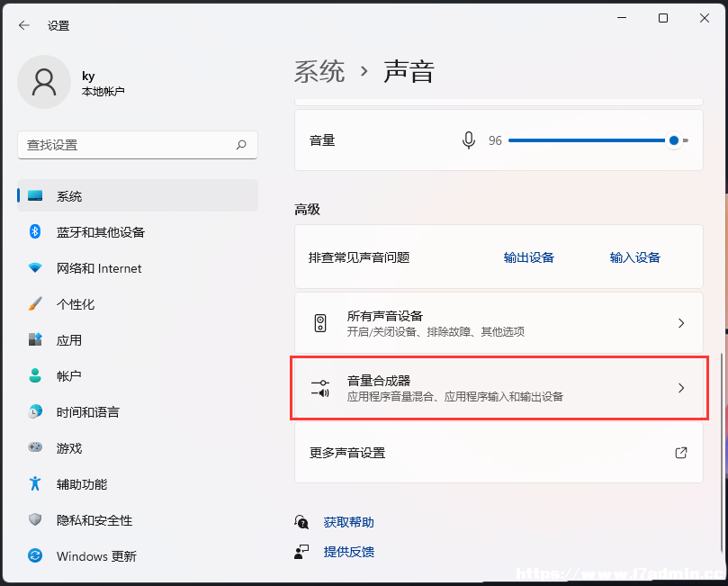The image size is (728, 586).
Task: Click the 提供反馈 link
Action: point(348,552)
